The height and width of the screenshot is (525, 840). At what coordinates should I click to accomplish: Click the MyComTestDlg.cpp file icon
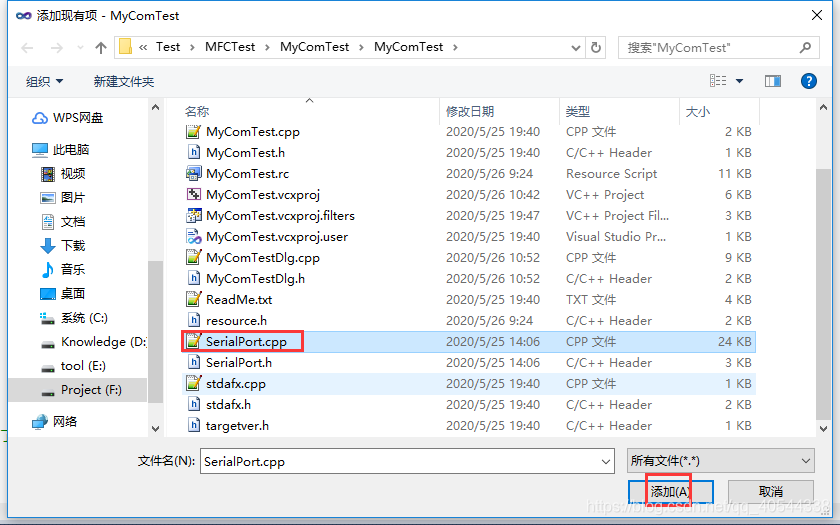click(x=193, y=258)
